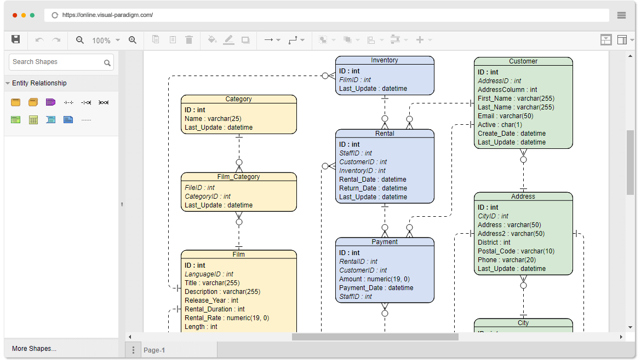This screenshot has height=364, width=641.
Task: Click the Zoom Out magnifier icon
Action: tap(80, 40)
